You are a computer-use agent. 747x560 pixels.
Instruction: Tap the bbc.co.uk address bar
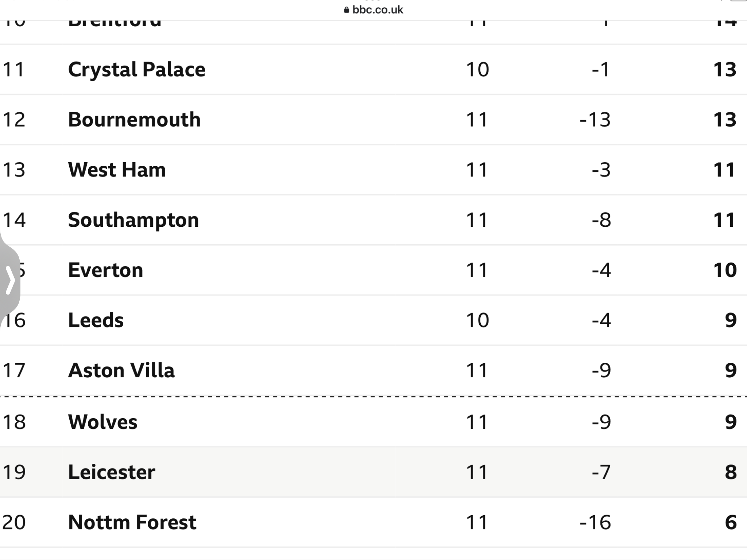pos(373,10)
